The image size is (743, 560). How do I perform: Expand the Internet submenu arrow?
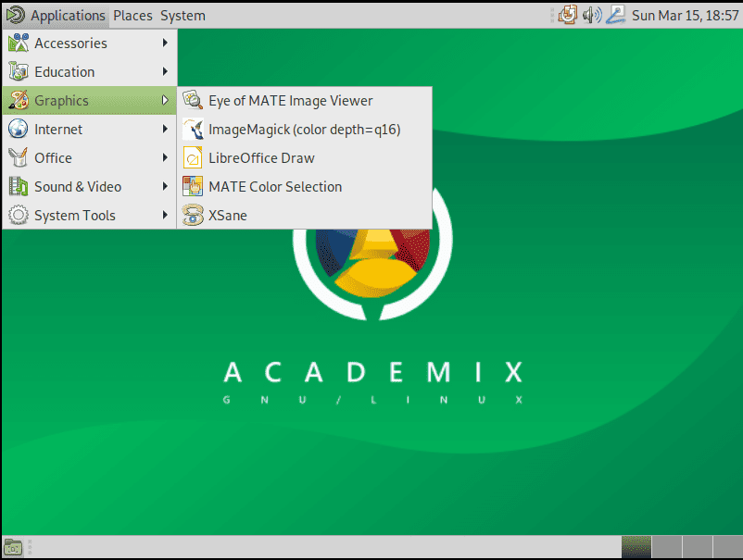click(165, 129)
